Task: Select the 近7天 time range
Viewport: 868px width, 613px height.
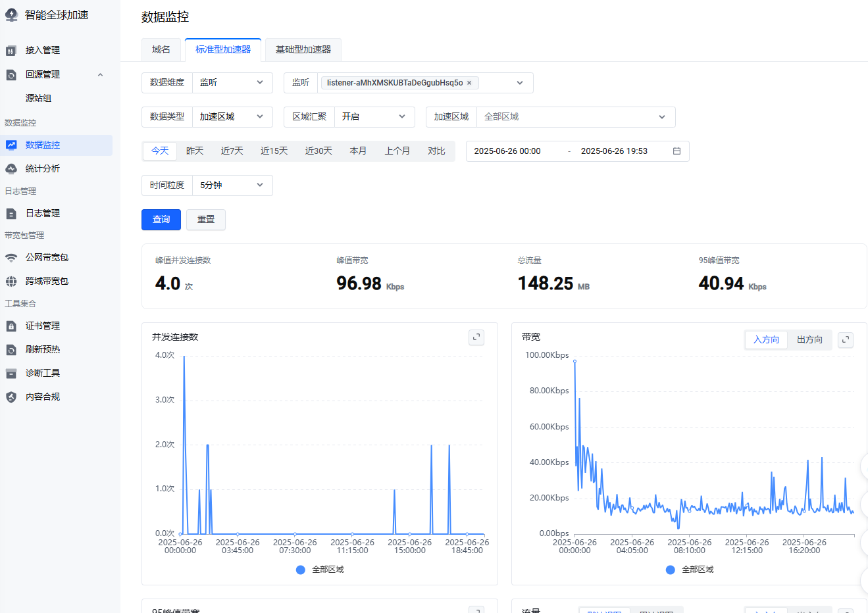Action: coord(232,151)
